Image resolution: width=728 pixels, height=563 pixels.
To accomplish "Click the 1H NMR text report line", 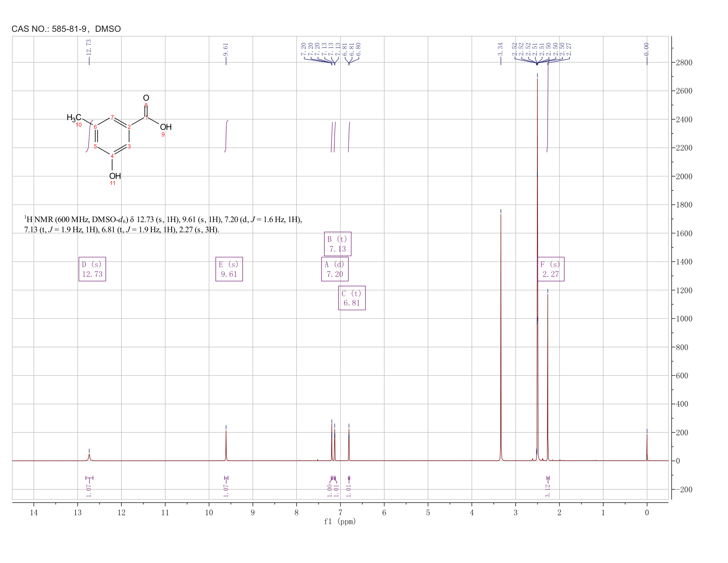I will click(x=163, y=225).
